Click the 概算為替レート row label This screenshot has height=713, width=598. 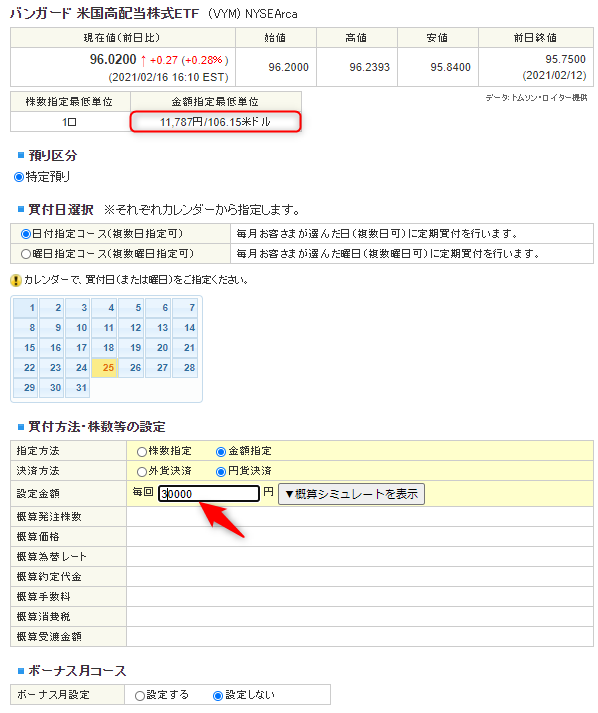coord(51,557)
